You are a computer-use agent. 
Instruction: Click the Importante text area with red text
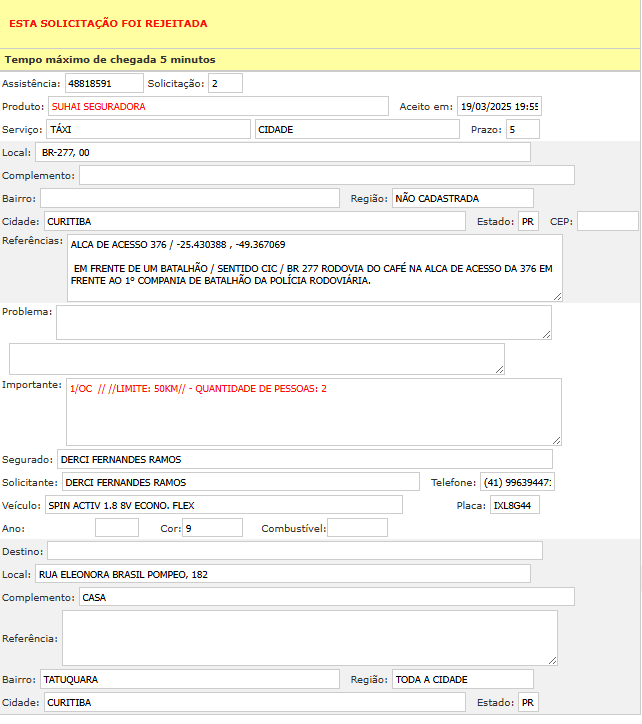[x=314, y=411]
